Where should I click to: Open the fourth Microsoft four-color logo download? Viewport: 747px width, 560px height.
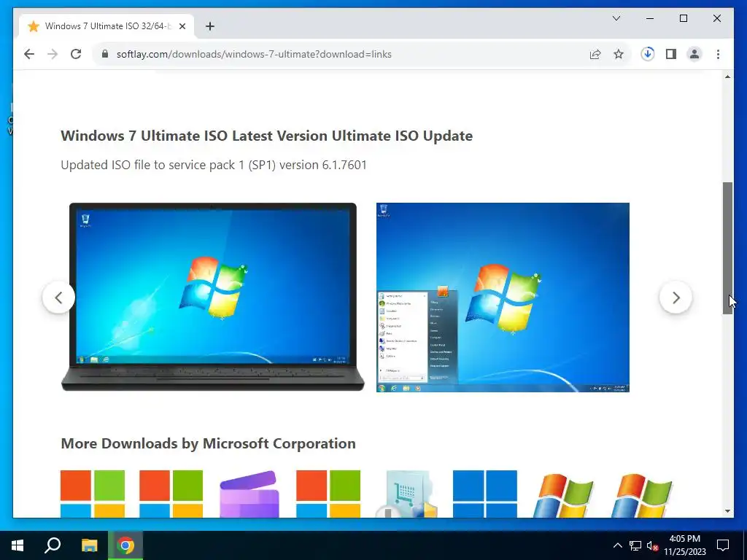pos(328,494)
